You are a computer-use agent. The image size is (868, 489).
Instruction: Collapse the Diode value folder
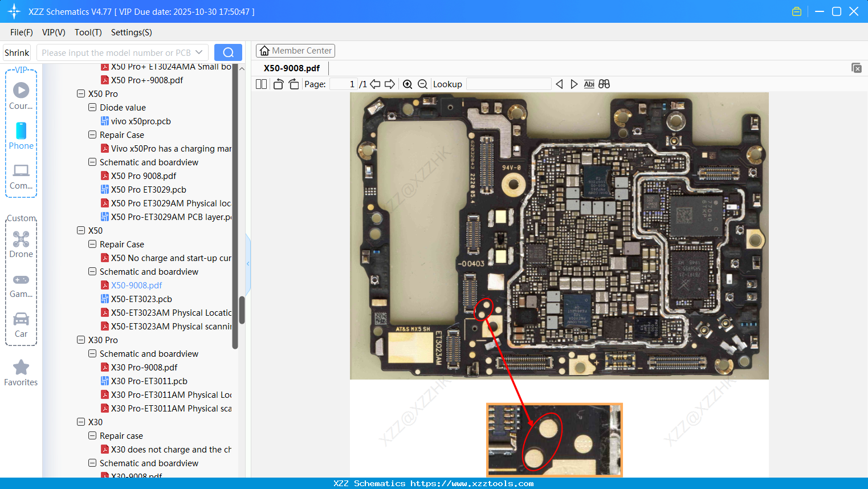(x=92, y=107)
